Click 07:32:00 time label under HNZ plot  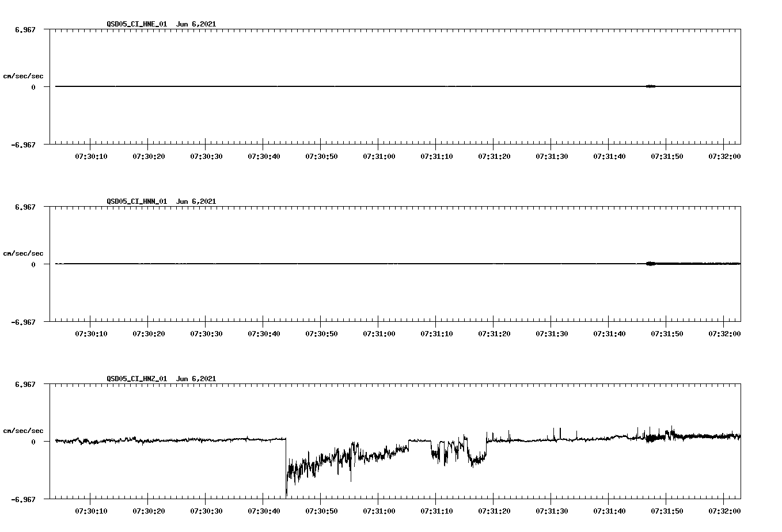[724, 511]
